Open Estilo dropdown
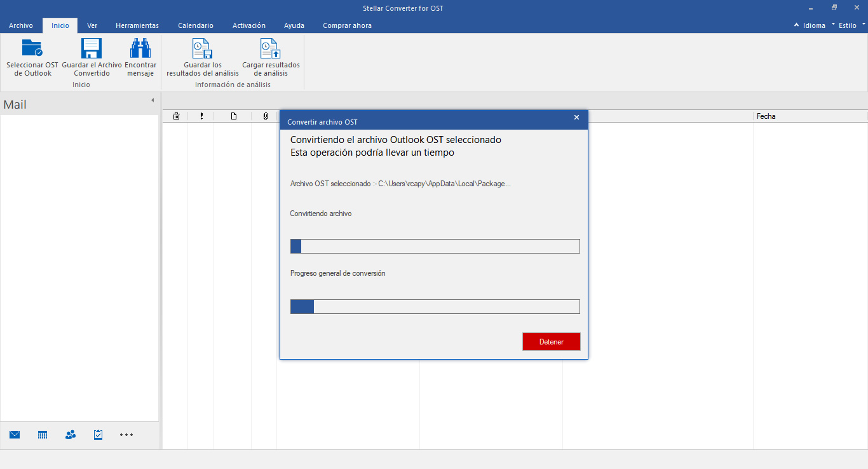 pos(849,25)
